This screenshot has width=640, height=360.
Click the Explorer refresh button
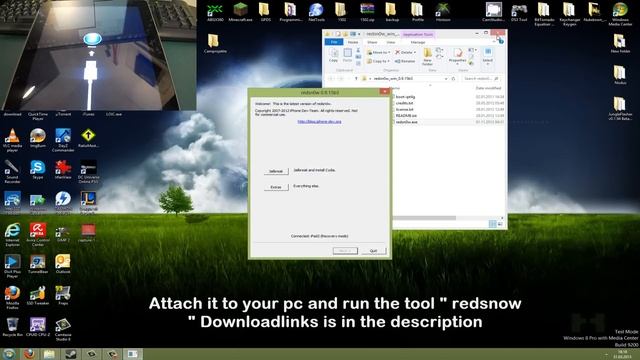click(453, 78)
